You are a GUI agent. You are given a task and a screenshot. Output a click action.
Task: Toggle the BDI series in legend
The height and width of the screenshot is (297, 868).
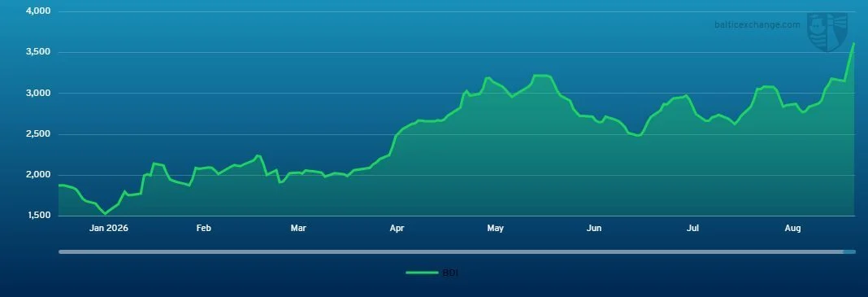[432, 273]
